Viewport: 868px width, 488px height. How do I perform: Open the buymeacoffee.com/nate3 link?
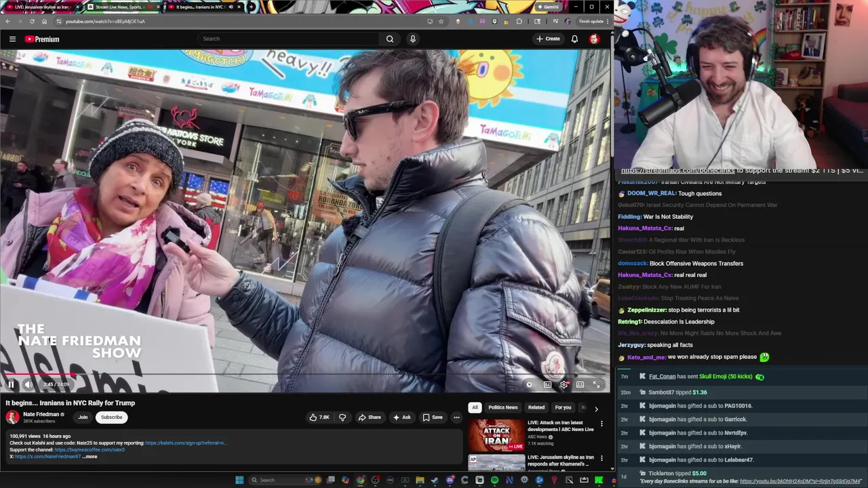pos(90,450)
